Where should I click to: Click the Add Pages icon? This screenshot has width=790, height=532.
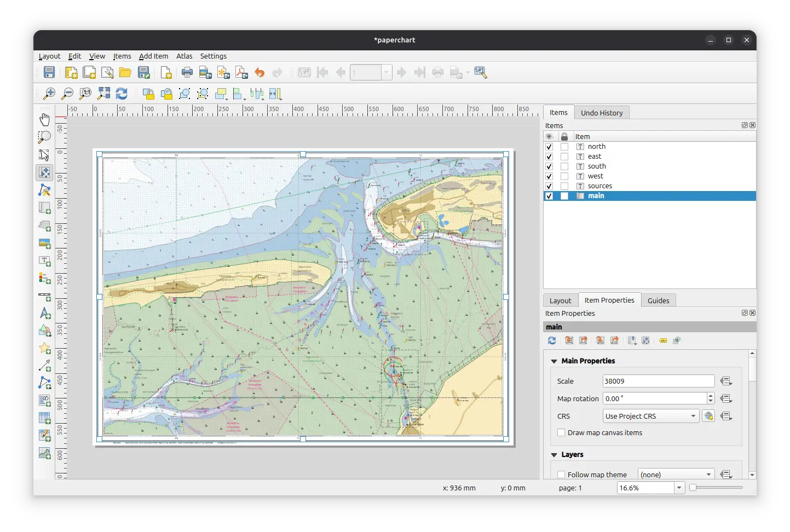[166, 72]
